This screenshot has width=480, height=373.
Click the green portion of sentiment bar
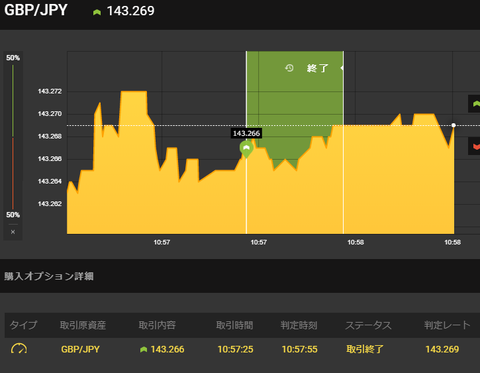(x=13, y=101)
